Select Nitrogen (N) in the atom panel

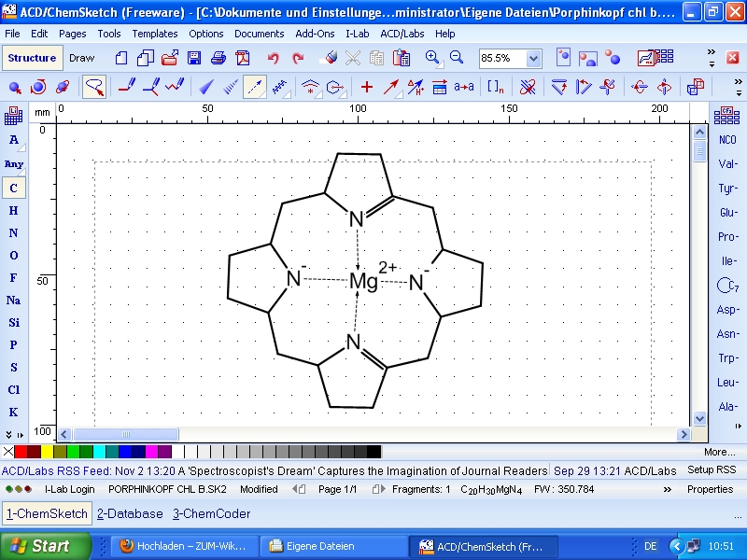click(x=13, y=233)
